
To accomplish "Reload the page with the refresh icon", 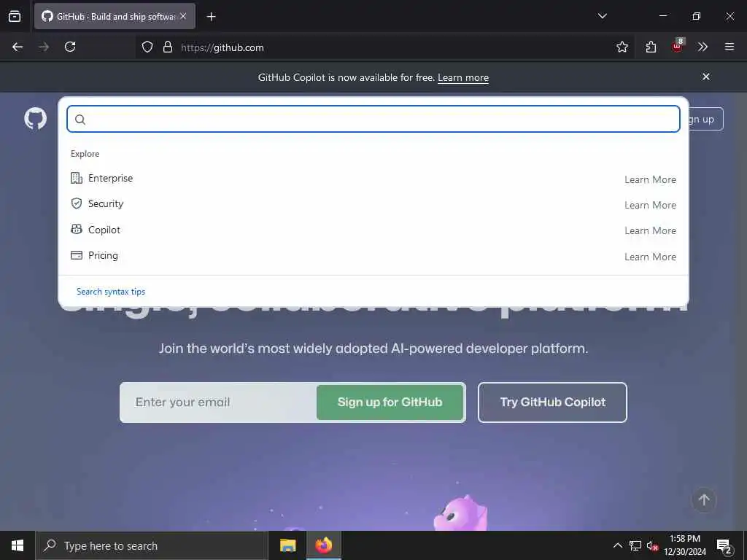I will point(70,47).
